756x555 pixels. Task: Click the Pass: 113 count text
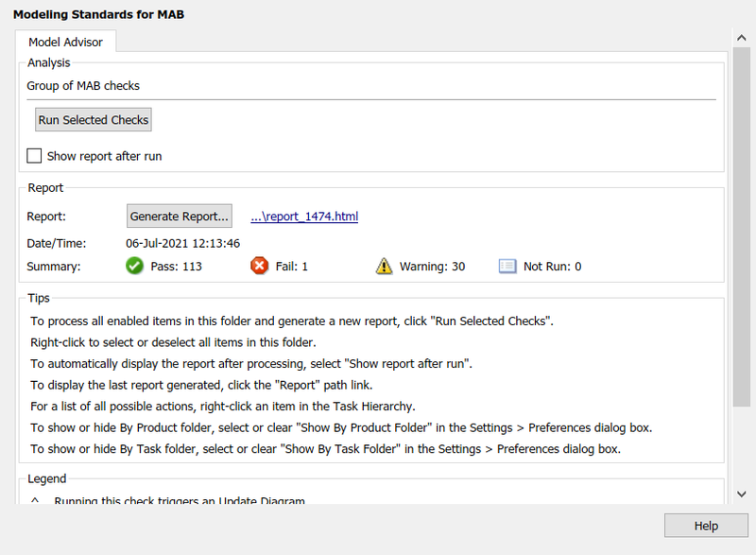(x=177, y=267)
